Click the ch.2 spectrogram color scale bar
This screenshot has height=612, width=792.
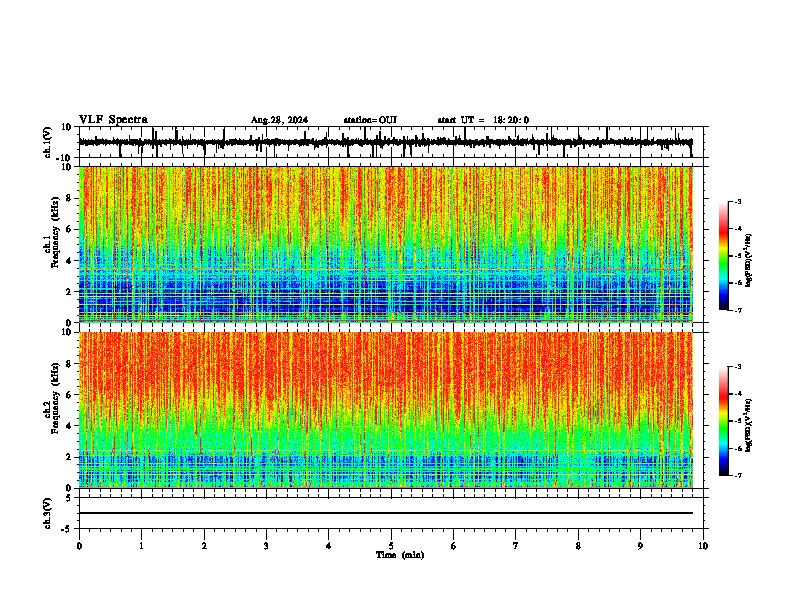723,421
